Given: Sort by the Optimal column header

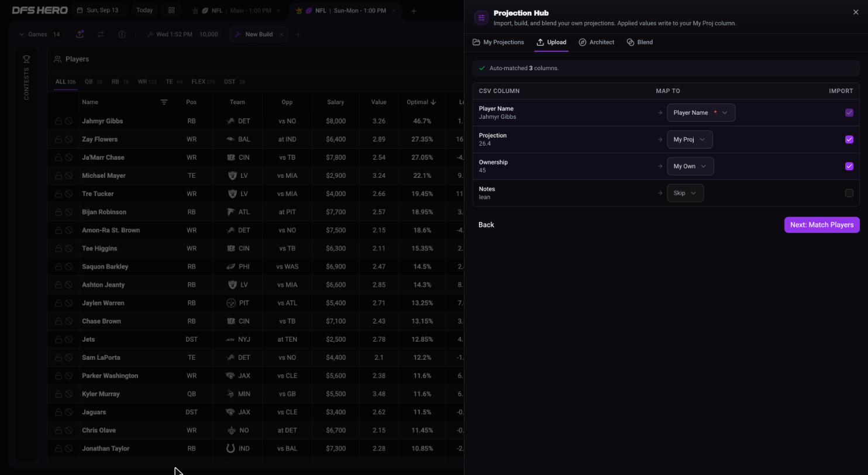Looking at the screenshot, I should (421, 102).
